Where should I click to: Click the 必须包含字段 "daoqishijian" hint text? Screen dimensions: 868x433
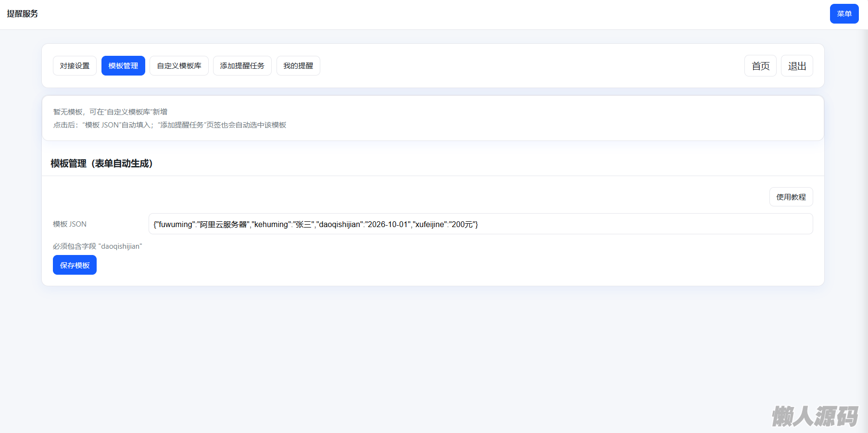(98, 246)
